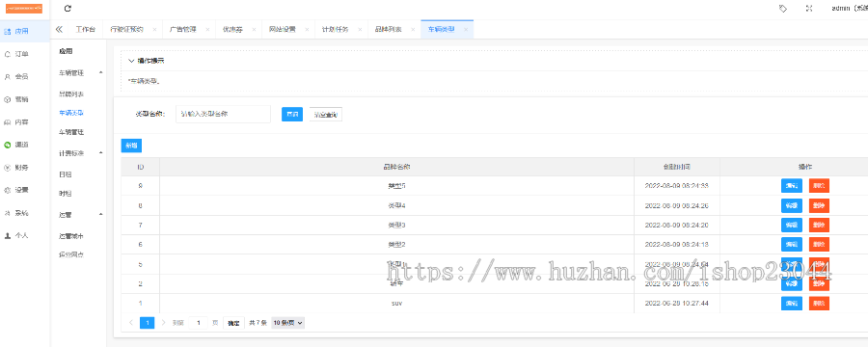Collapse the 操作提示 panel chevron
Image resolution: width=868 pixels, height=347 pixels.
(x=131, y=61)
